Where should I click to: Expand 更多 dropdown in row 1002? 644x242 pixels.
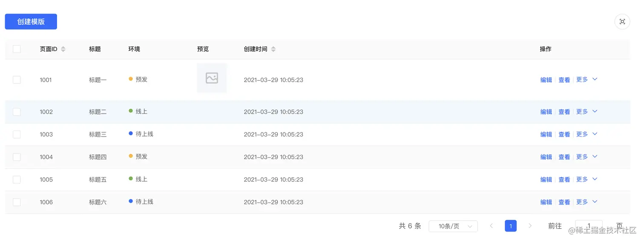click(x=587, y=111)
